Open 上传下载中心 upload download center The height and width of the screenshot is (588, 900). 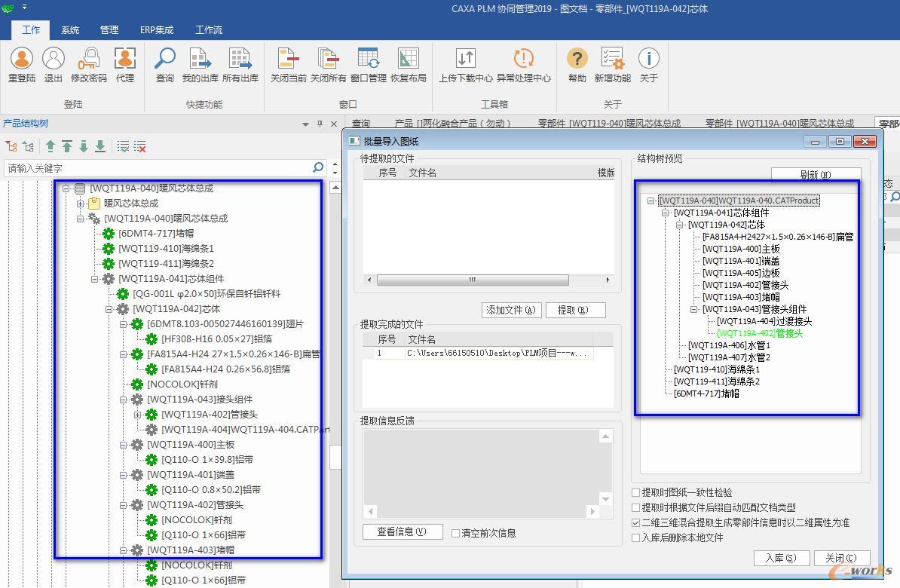[466, 59]
